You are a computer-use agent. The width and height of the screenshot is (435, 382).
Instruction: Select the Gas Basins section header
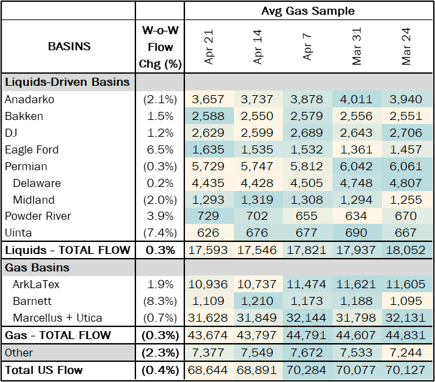tap(37, 267)
